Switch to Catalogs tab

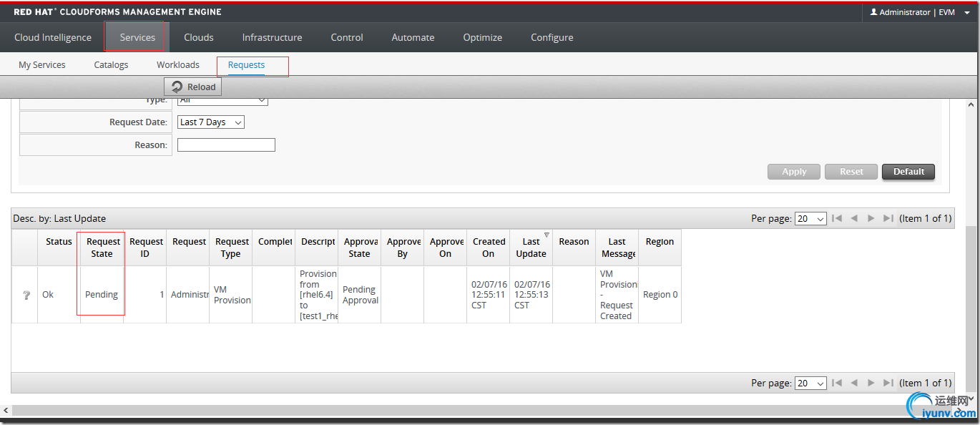(111, 64)
